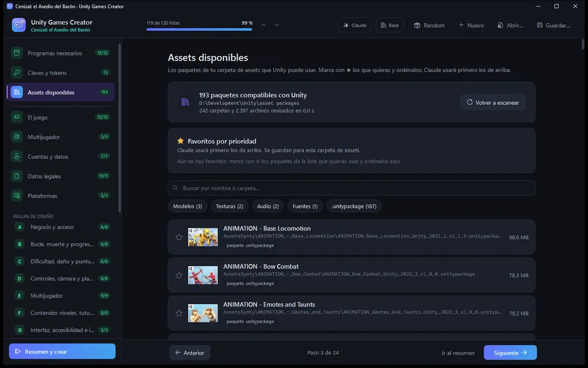
Task: Click the sidebar vertical scrollbar
Action: click(119, 128)
